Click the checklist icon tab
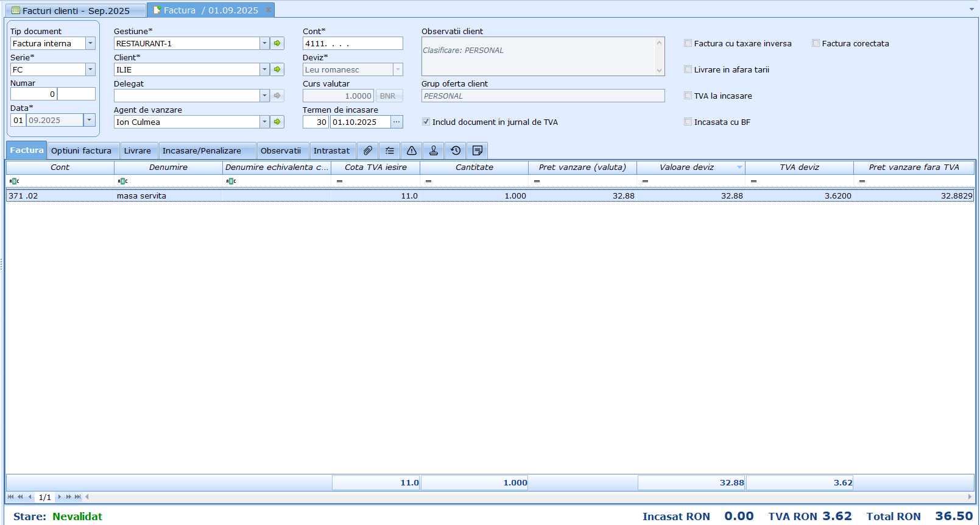 tap(390, 150)
